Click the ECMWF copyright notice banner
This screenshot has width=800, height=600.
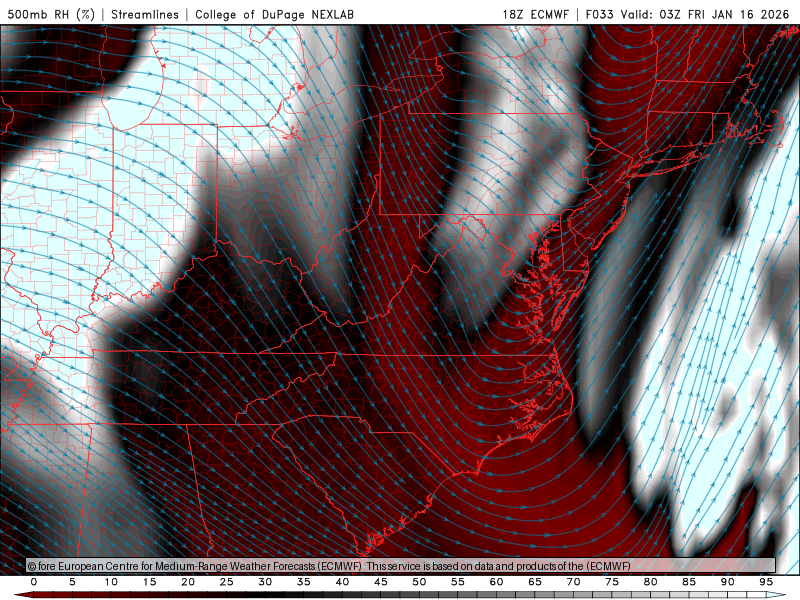(x=401, y=566)
